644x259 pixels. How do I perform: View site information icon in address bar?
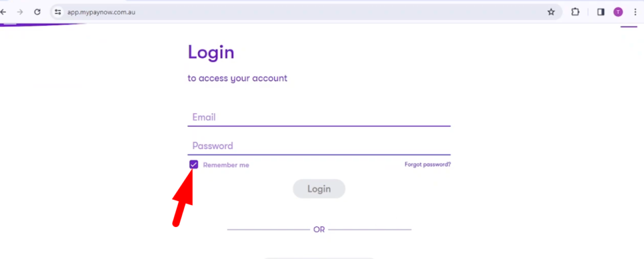[x=58, y=11]
